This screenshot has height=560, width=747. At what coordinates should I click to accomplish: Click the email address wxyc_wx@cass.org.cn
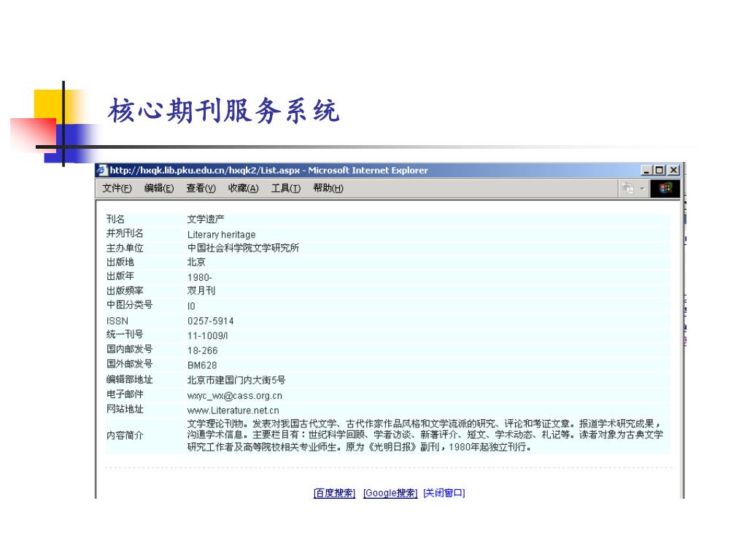[x=234, y=396]
